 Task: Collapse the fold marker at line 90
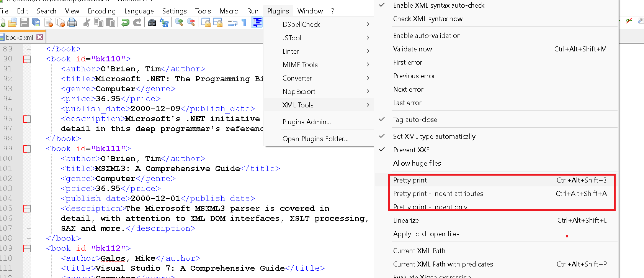coord(27,59)
